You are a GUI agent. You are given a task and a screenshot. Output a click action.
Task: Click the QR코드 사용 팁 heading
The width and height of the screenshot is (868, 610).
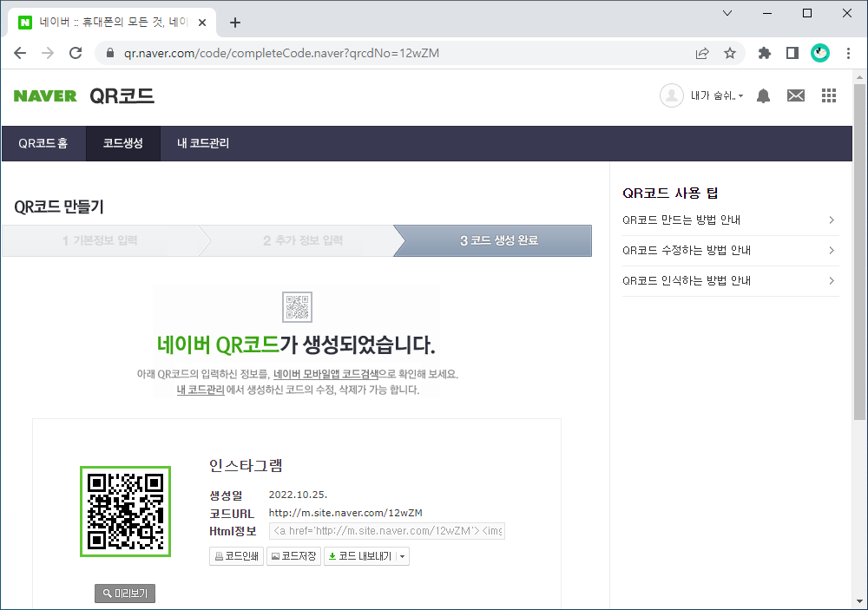point(670,193)
